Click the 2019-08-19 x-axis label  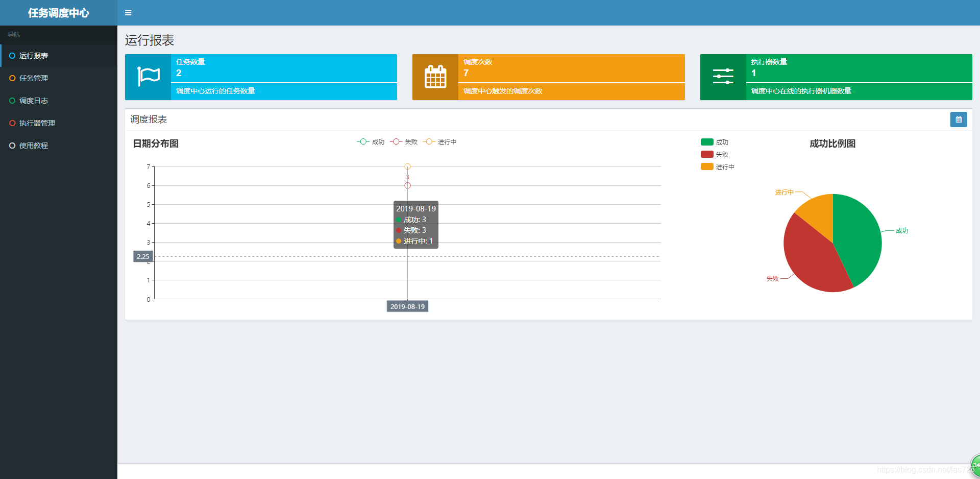click(407, 306)
